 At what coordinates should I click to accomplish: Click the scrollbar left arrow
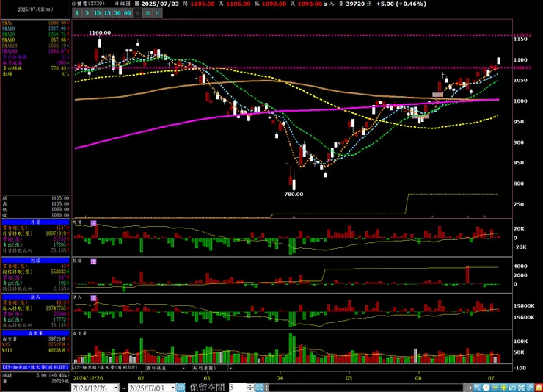[266, 388]
